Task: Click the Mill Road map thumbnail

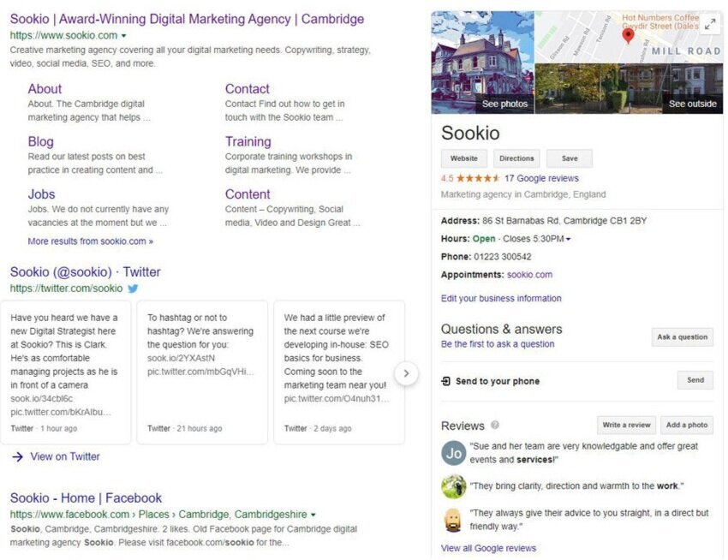Action: click(x=630, y=37)
